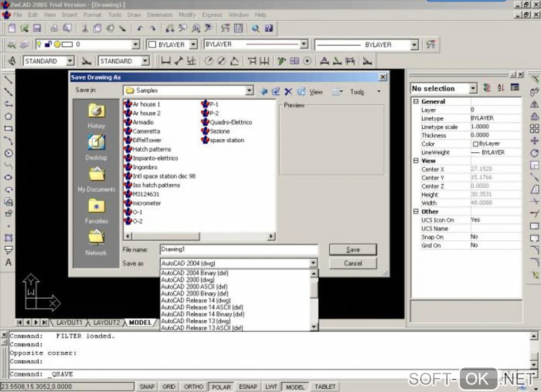The image size is (541, 392).
Task: Click the Cut scissors icon
Action: (84, 28)
